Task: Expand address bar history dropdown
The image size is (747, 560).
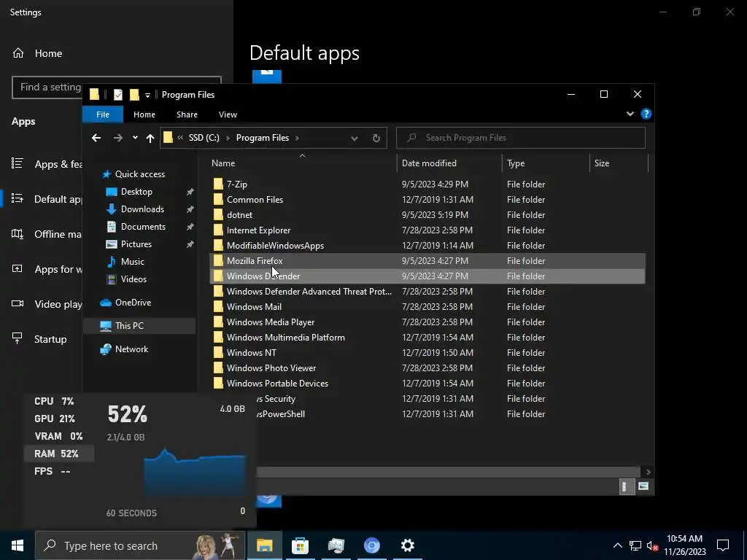Action: [x=355, y=138]
